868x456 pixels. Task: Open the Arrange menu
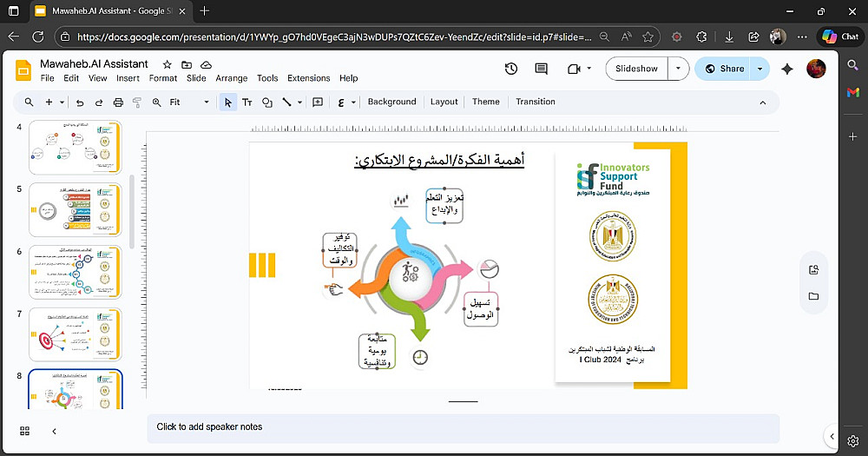[232, 78]
